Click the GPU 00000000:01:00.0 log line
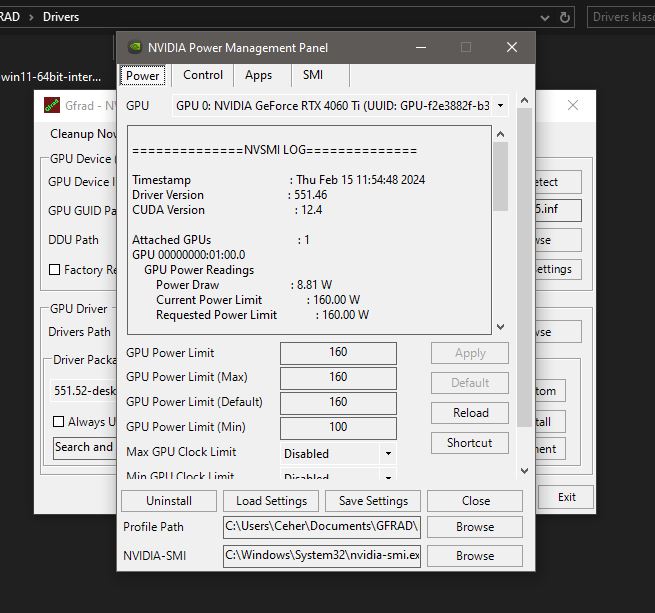The height and width of the screenshot is (613, 655). [189, 254]
